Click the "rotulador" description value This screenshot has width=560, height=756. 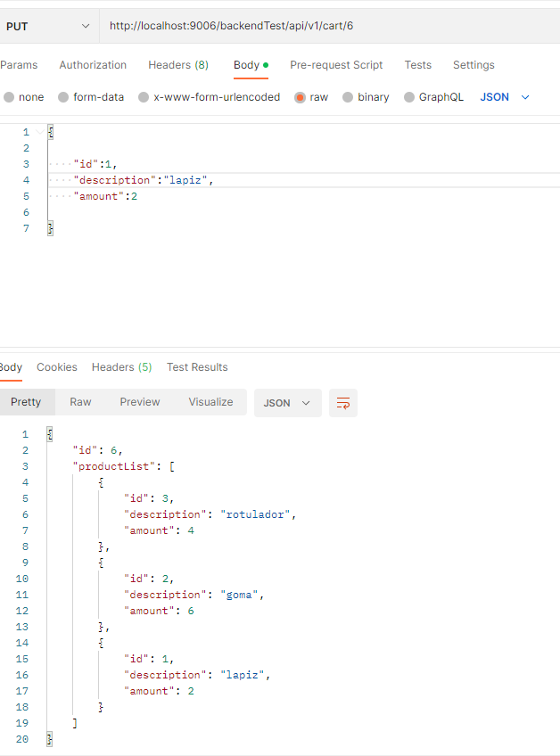[x=255, y=514]
